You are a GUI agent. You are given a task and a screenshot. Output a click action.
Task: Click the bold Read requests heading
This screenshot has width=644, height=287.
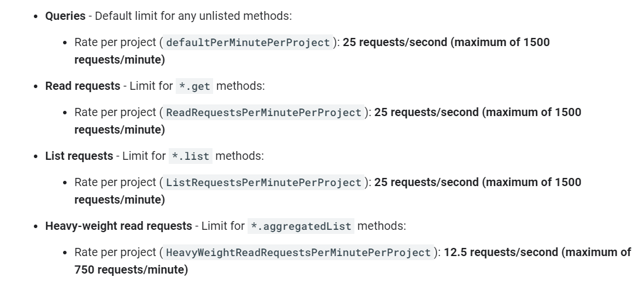82,86
